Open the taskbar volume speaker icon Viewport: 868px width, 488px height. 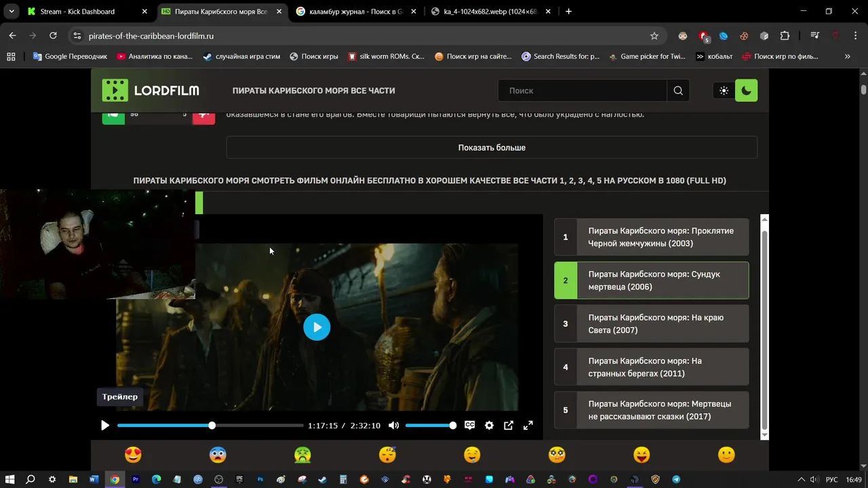coord(814,479)
